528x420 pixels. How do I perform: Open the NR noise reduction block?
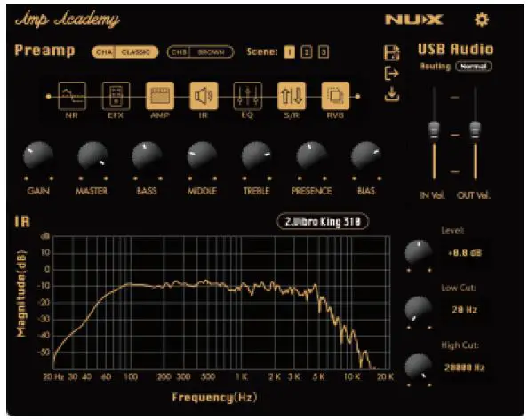72,96
